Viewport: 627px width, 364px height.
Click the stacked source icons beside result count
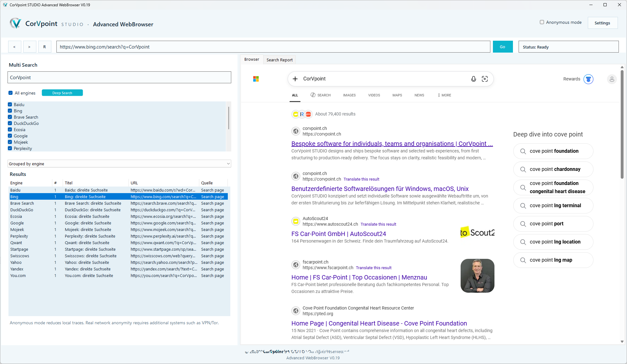click(302, 114)
